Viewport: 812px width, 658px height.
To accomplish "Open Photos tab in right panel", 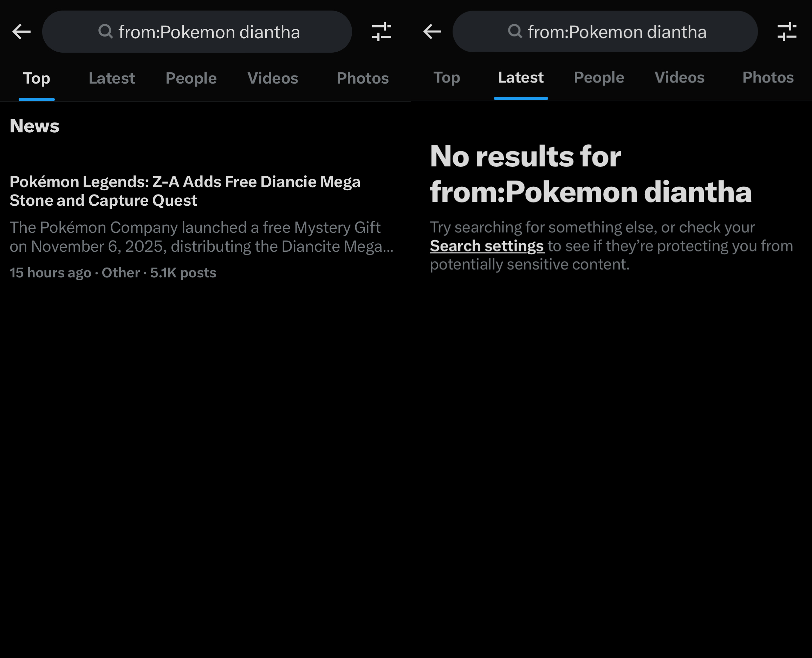I will (768, 78).
